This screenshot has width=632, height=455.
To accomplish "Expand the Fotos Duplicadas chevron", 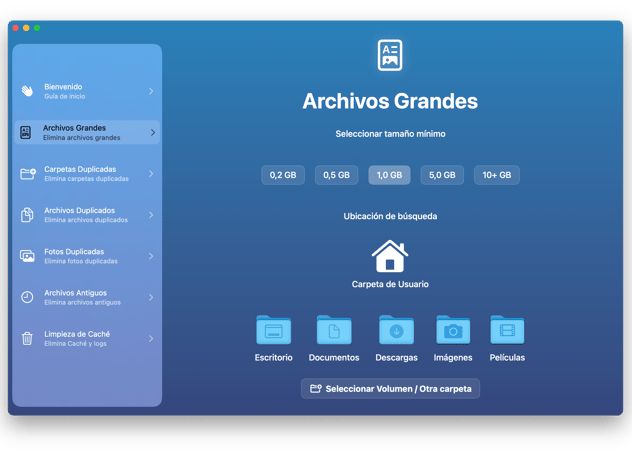I will pos(151,256).
